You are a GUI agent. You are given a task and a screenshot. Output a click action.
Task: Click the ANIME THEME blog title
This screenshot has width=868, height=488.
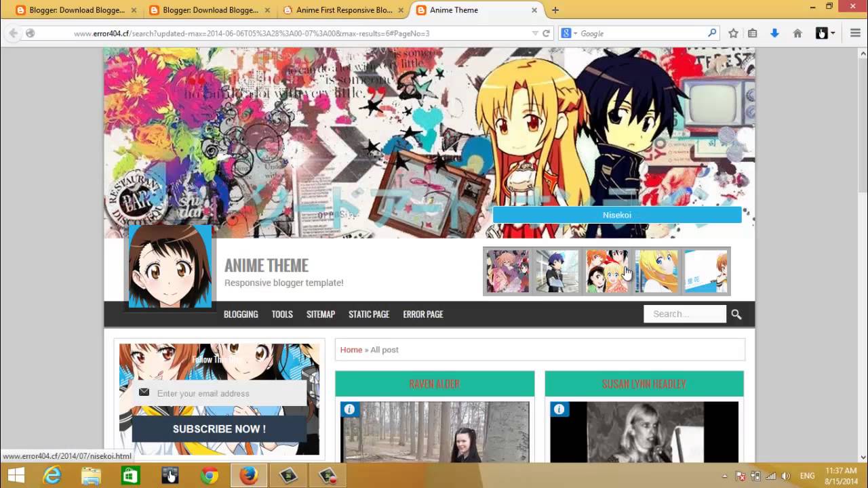click(x=267, y=266)
